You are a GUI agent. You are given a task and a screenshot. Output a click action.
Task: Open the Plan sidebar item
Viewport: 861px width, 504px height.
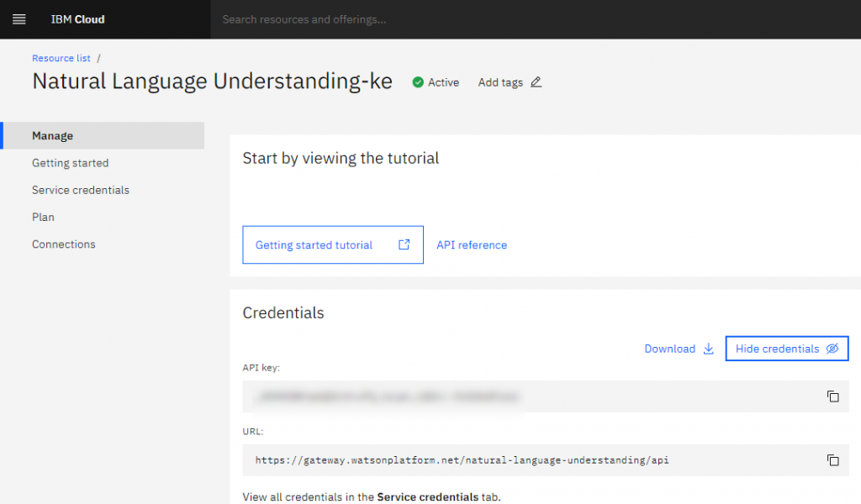tap(43, 218)
